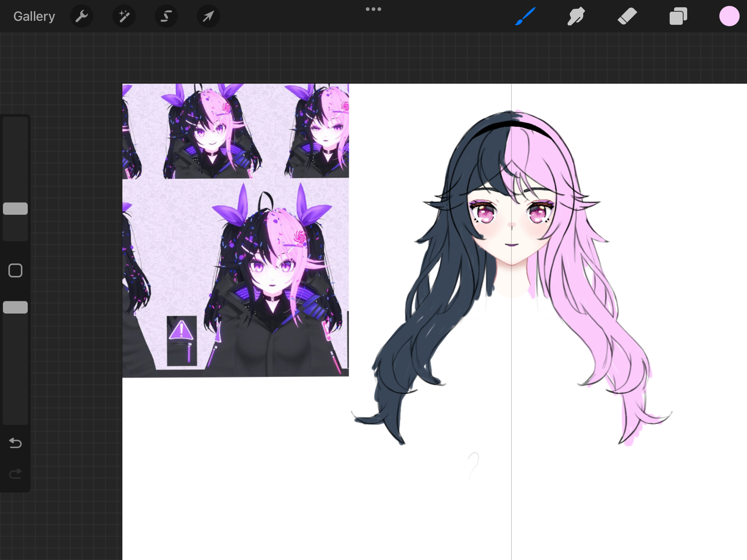This screenshot has width=747, height=560.
Task: Tap the three-dot menu at top center
Action: [x=373, y=9]
